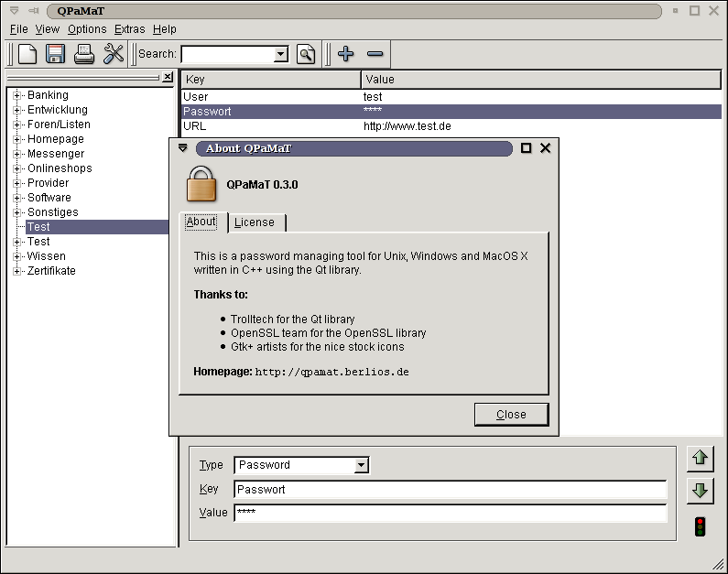Open the View menu
Screen dimensions: 728x574
[x=48, y=29]
